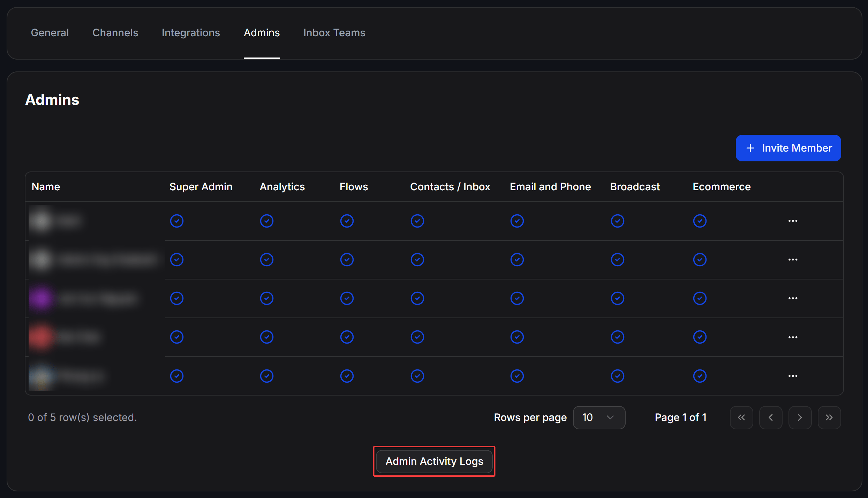
Task: Toggle Flows check in purple-avatar row
Action: point(347,298)
